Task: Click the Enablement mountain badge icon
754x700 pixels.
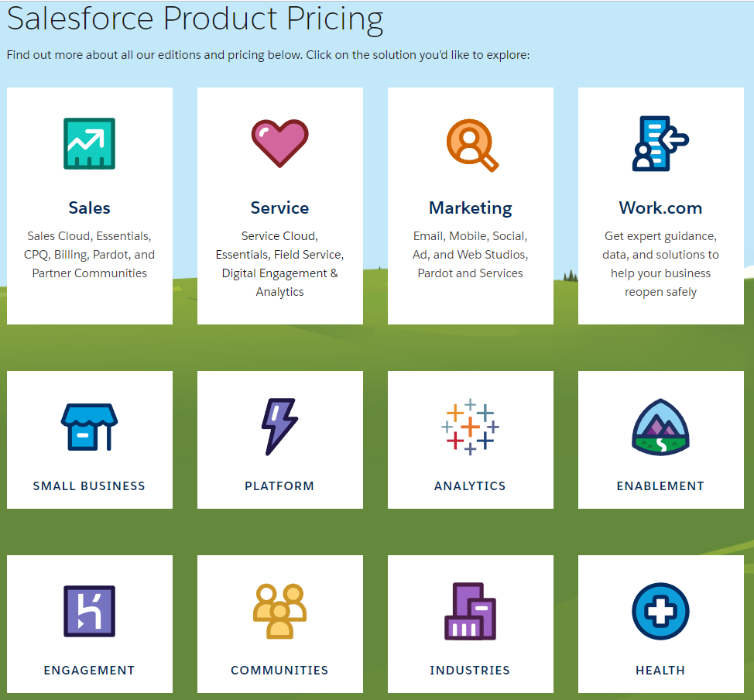Action: 660,427
